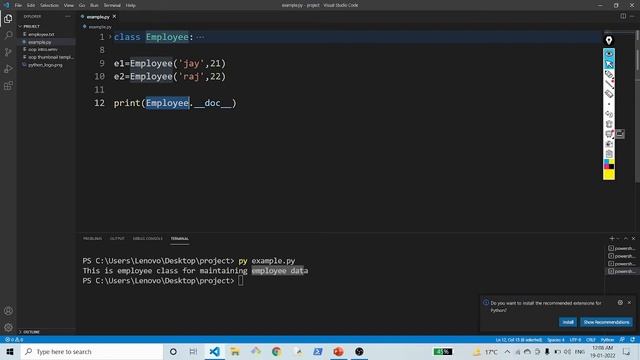Click the pin icon atop annotation toolbar
Screen dimensions: 640x360
tap(609, 40)
